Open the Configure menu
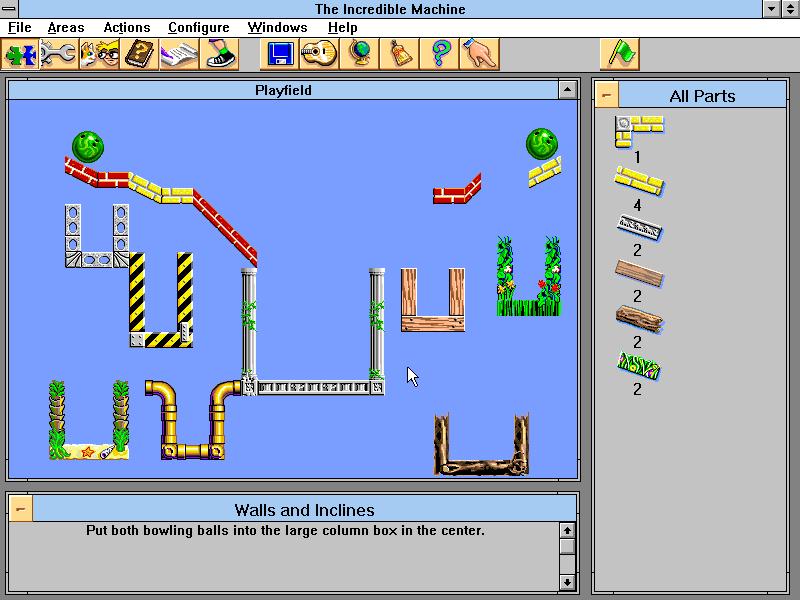Image resolution: width=800 pixels, height=600 pixels. click(198, 28)
